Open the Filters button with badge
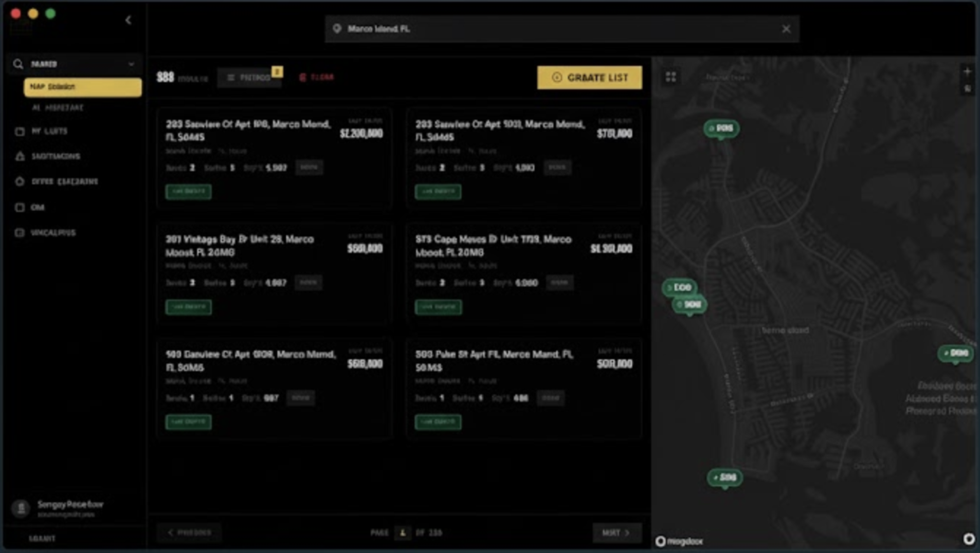The image size is (980, 553). (x=250, y=77)
